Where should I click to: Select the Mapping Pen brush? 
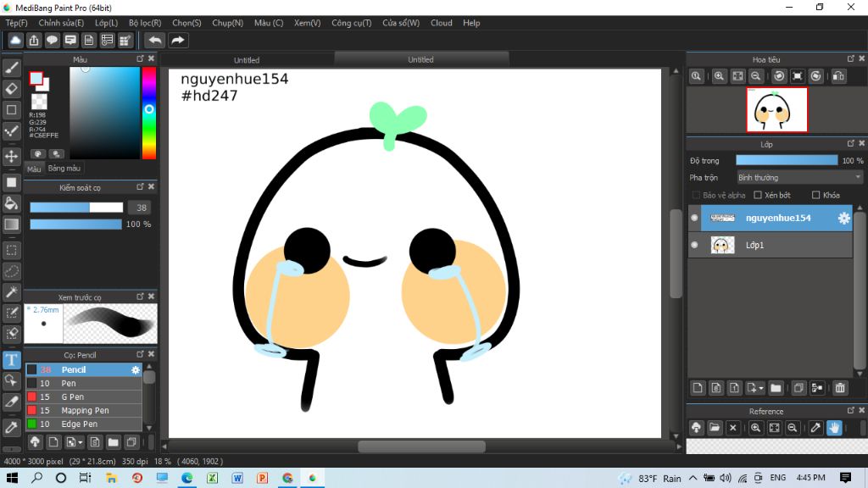click(84, 410)
